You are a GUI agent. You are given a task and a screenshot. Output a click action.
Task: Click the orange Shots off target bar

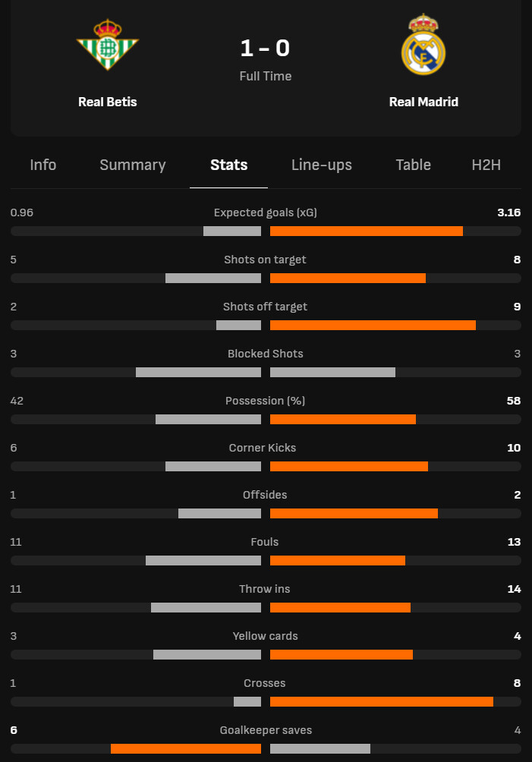point(373,326)
